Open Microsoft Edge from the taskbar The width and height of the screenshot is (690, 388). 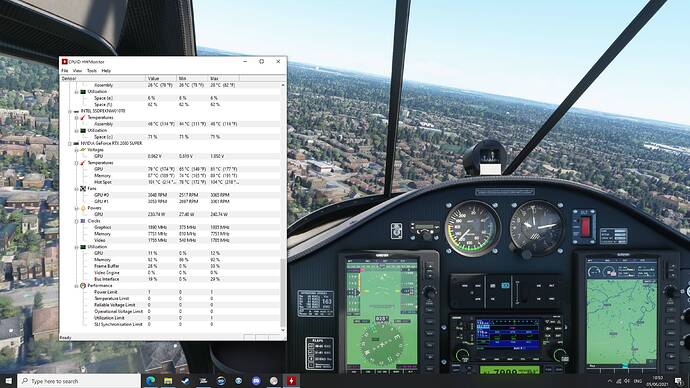(x=150, y=381)
